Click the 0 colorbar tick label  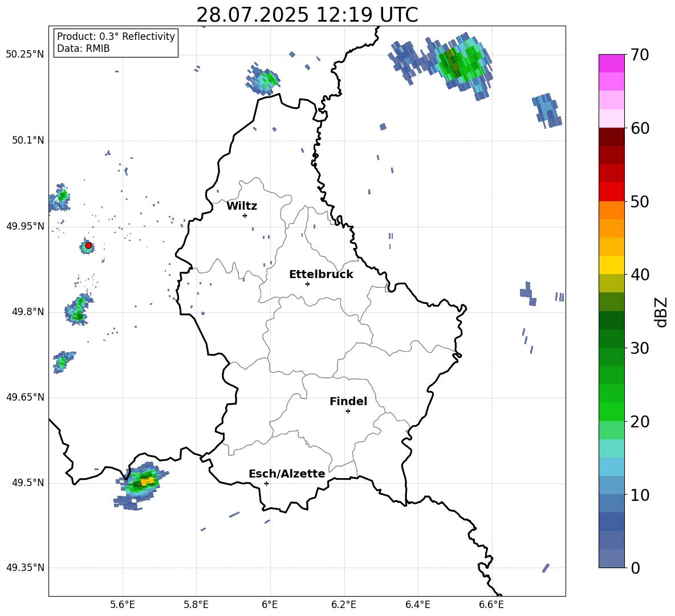[635, 568]
